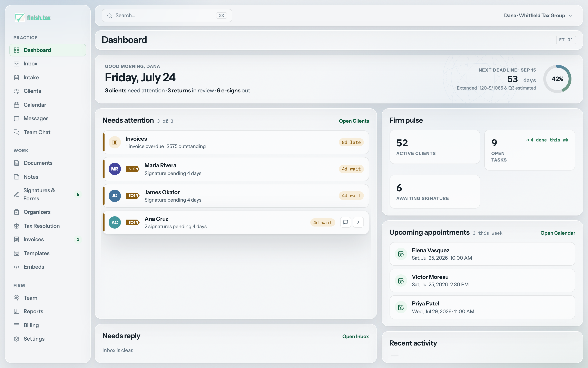
Task: Click the Billing credit card icon
Action: pos(17,325)
